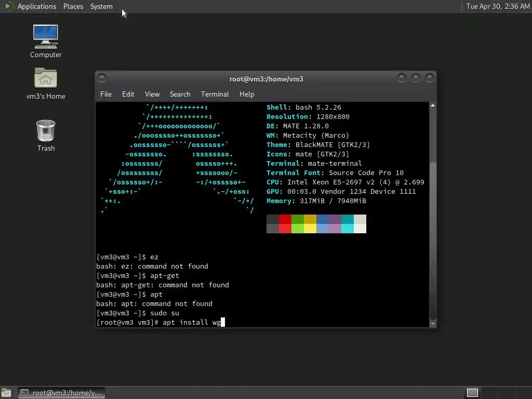
Task: Click the terminal window menu button at title bar left
Action: coord(102,78)
